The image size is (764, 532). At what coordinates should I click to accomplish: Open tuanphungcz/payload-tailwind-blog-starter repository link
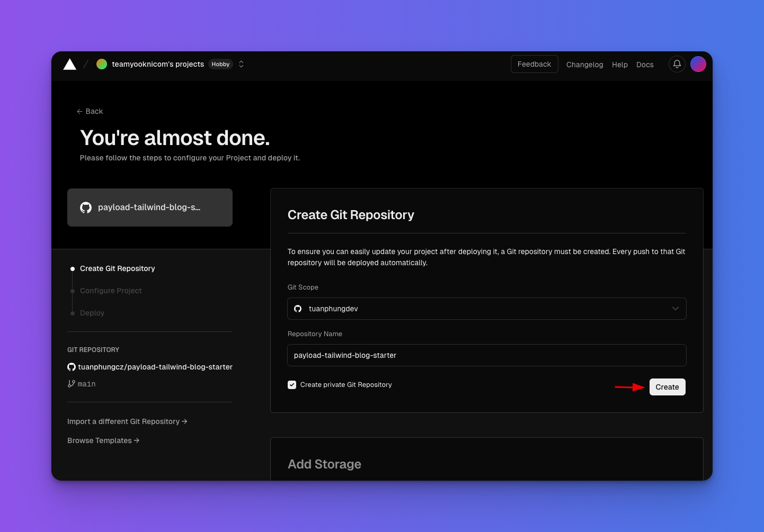[x=155, y=367]
